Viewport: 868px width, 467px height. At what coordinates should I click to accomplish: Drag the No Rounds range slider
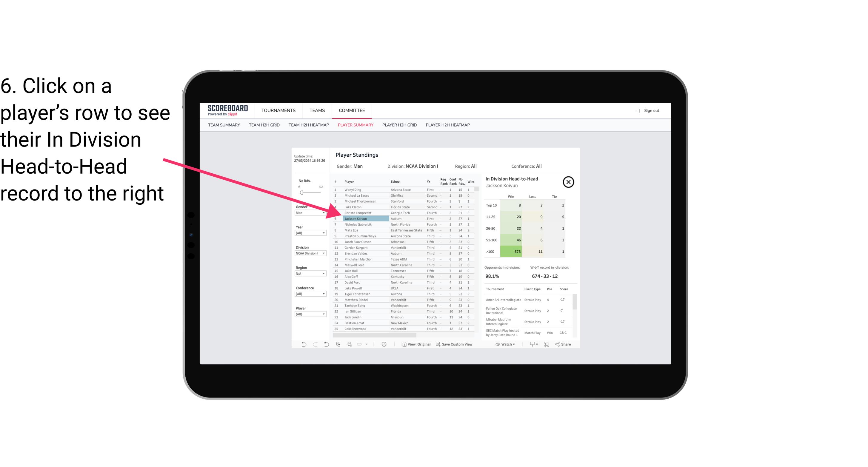click(302, 193)
